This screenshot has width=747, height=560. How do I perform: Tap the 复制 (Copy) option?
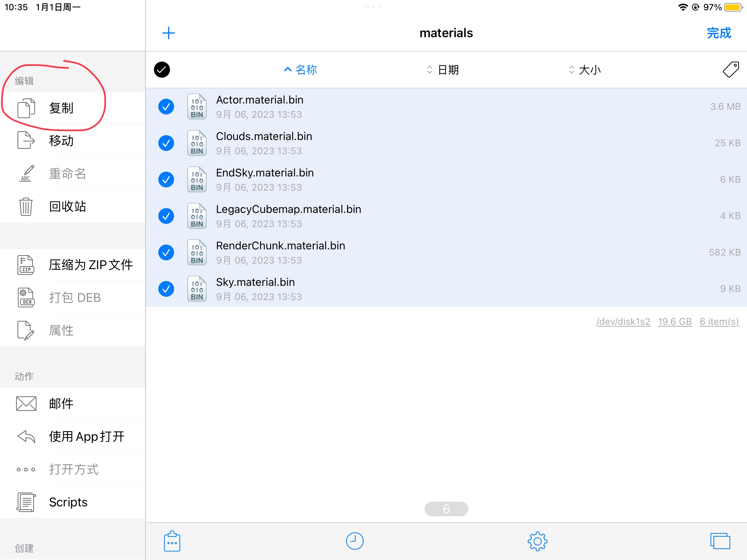pos(73,108)
